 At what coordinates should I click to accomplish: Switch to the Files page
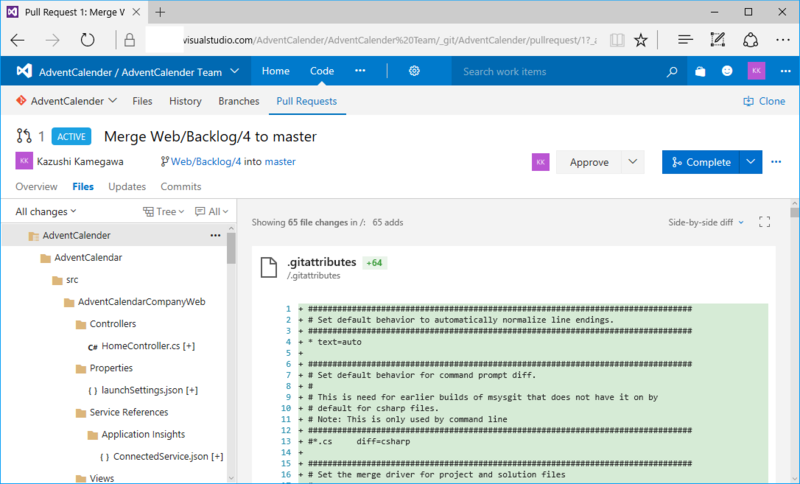tap(142, 101)
